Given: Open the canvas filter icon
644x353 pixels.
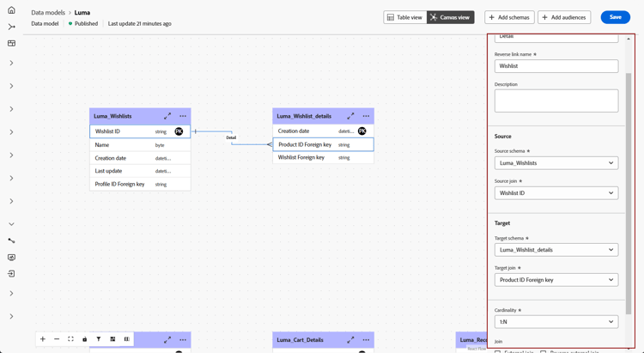Looking at the screenshot, I should pyautogui.click(x=99, y=339).
